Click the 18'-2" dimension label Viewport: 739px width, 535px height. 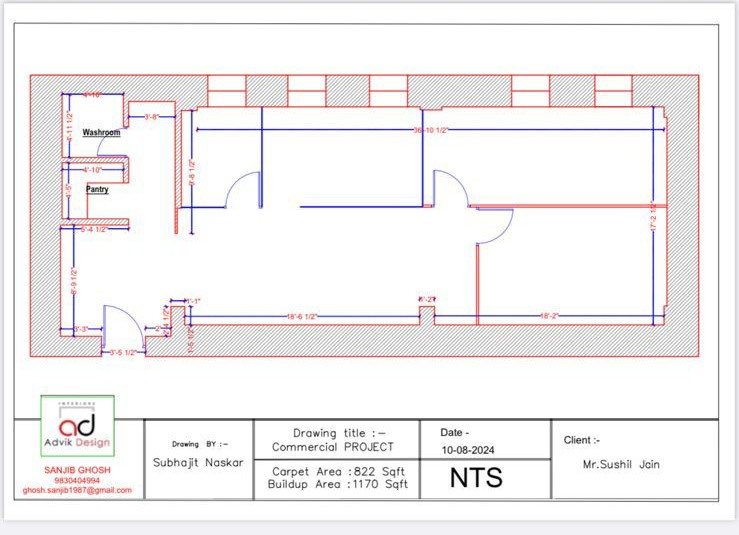[x=550, y=317]
